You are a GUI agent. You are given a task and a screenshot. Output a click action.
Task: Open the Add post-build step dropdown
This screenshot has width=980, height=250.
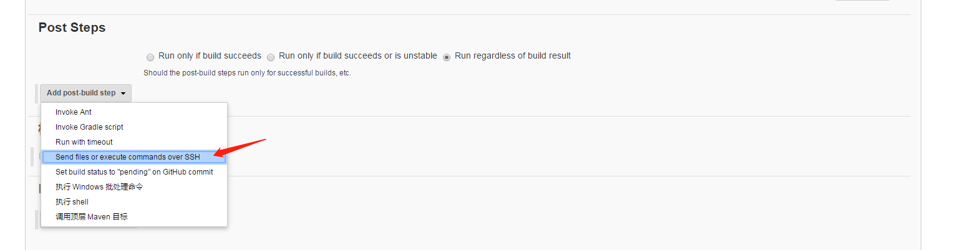pyautogui.click(x=85, y=93)
